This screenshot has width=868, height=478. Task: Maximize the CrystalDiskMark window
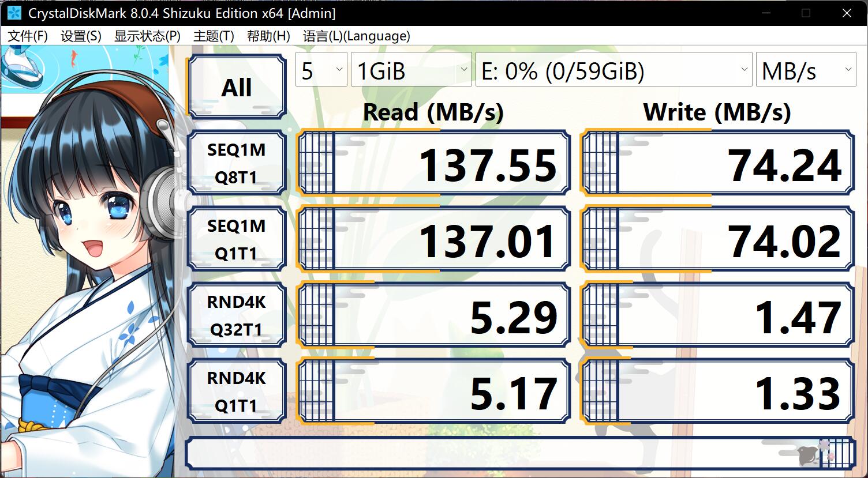click(x=806, y=13)
